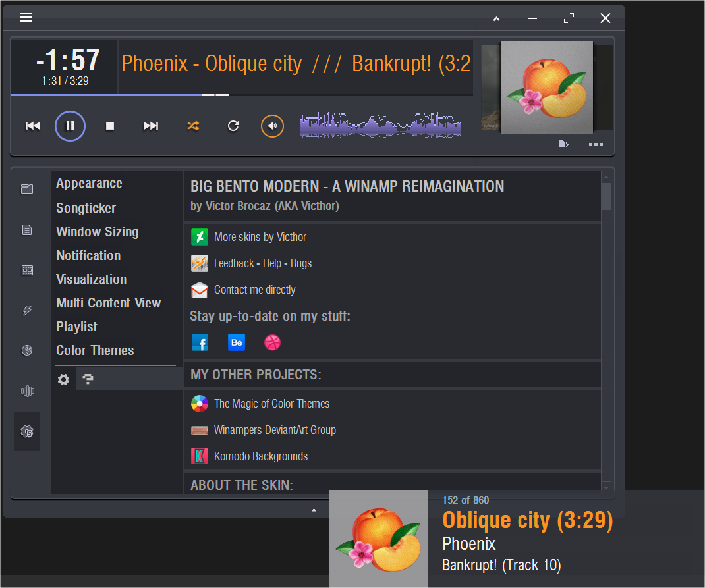Open More skins by Victhor link
This screenshot has width=705, height=588.
(x=260, y=237)
